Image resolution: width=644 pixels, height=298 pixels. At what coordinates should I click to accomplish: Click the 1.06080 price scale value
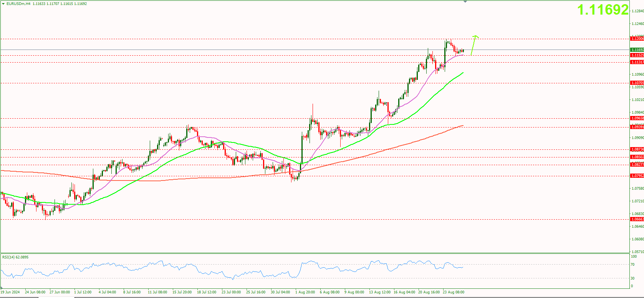tap(638, 239)
